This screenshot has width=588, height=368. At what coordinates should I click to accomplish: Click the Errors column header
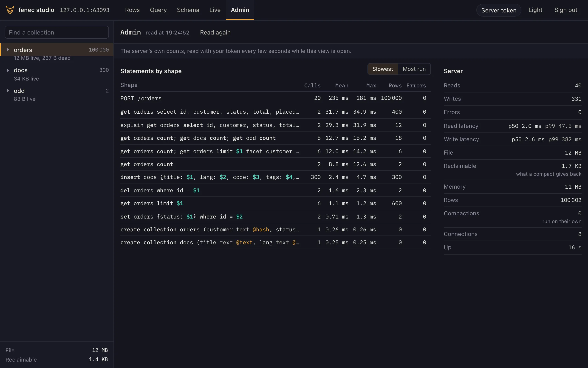(x=416, y=86)
